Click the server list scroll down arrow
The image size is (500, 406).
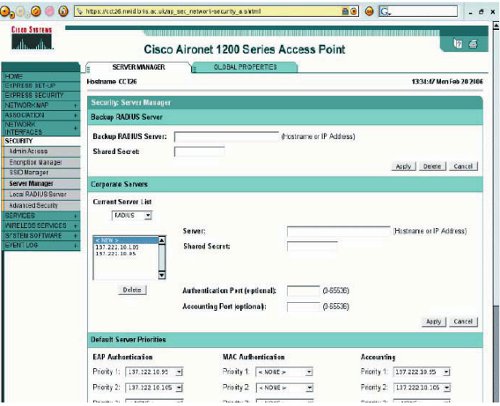162,275
